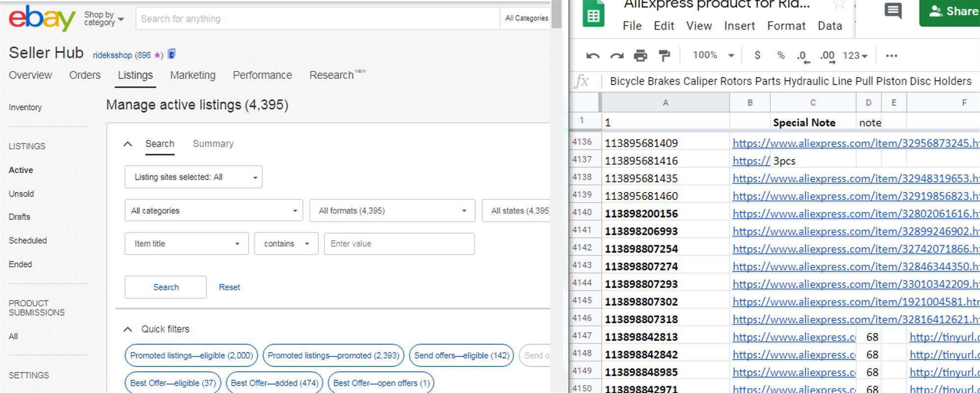Select the paint format roller icon

(x=664, y=56)
